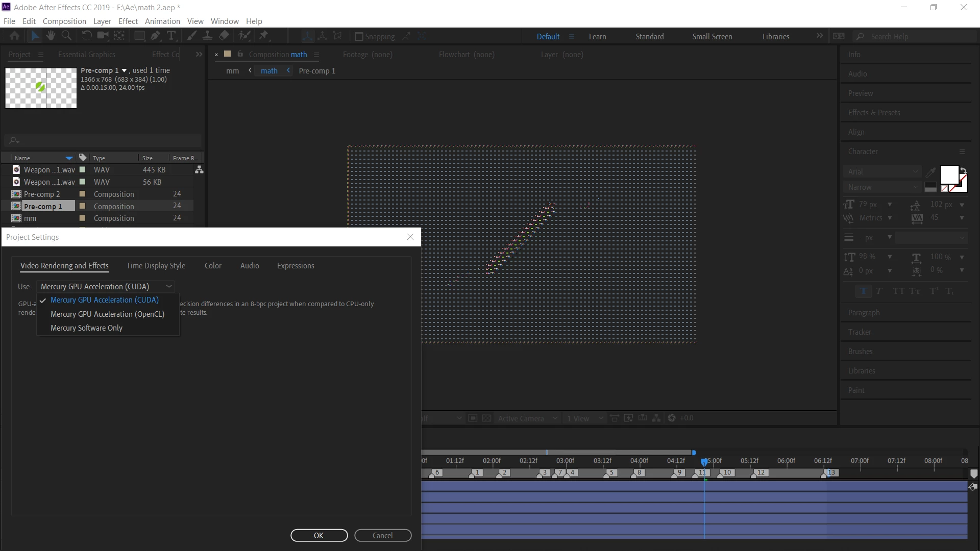Choose Mercury GPU Acceleration (OpenCL) option
This screenshot has height=551, width=980.
tap(107, 314)
